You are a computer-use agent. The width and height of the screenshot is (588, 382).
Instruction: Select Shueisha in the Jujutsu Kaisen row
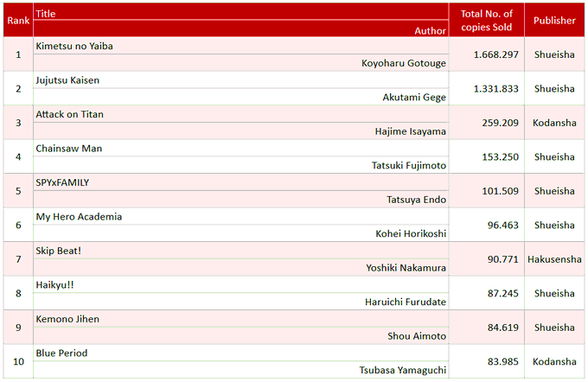point(554,89)
